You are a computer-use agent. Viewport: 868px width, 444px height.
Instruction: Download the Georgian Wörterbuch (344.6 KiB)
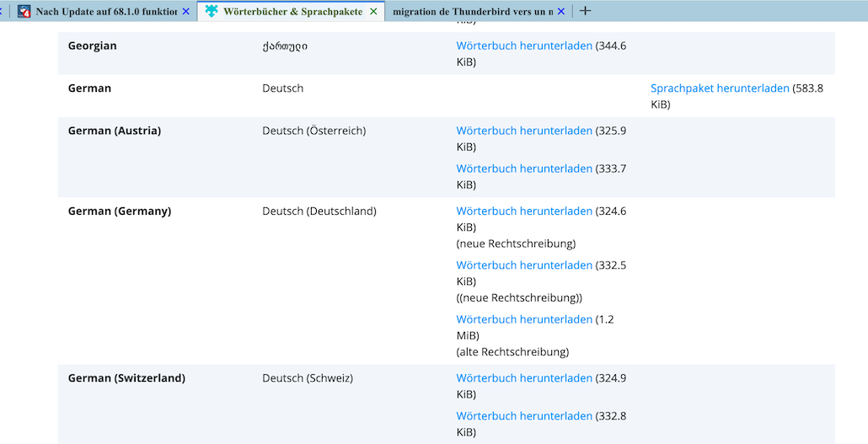(524, 46)
